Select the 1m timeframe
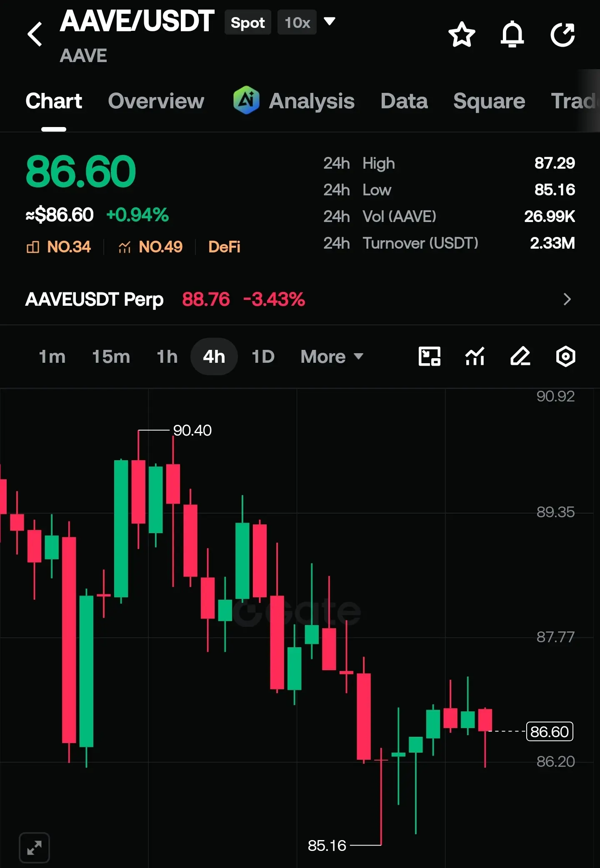 [x=52, y=357]
